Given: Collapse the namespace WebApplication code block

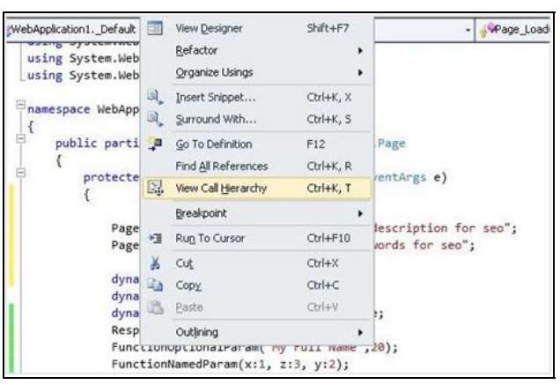Looking at the screenshot, I should 19,107.
